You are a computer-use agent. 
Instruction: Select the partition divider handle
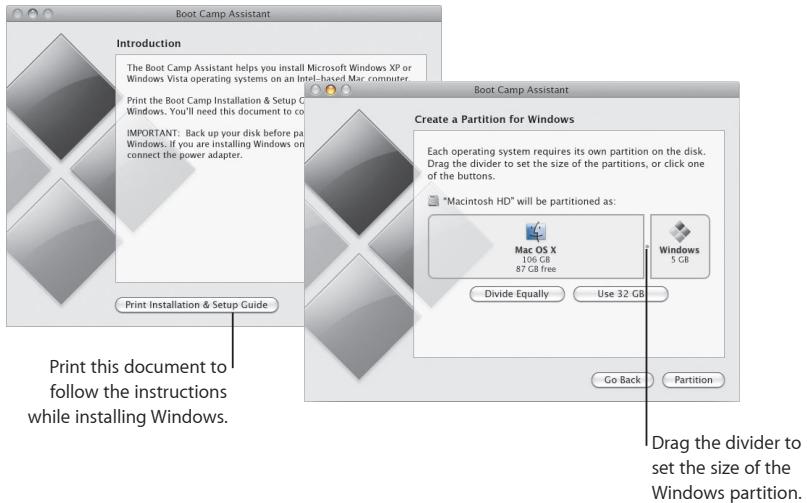[x=647, y=247]
